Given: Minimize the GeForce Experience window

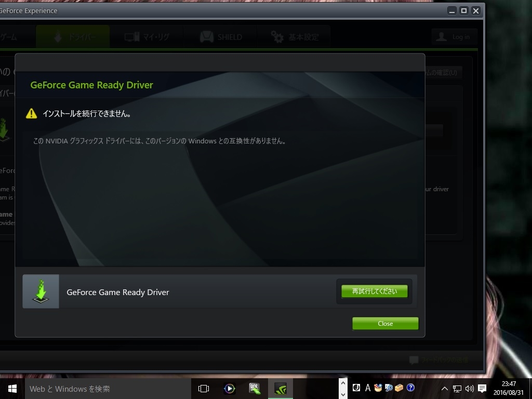Looking at the screenshot, I should point(452,11).
